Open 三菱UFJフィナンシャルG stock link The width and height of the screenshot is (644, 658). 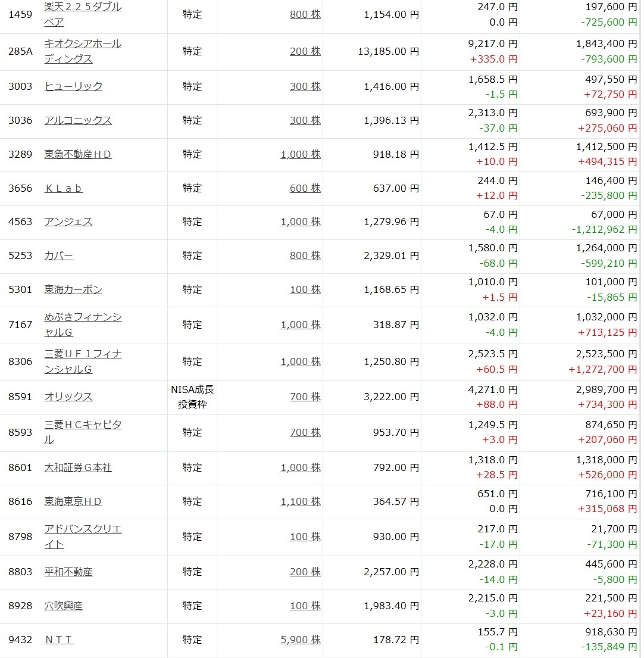tap(83, 354)
